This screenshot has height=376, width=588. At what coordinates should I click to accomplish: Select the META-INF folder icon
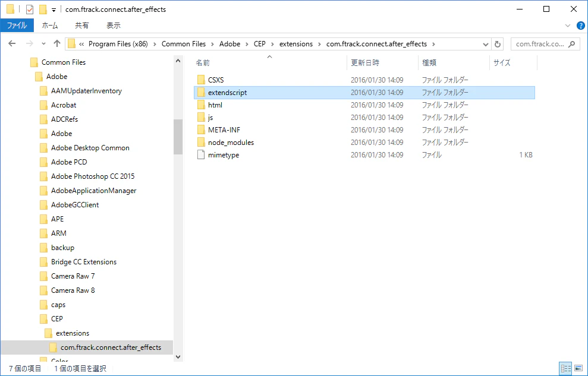pyautogui.click(x=201, y=130)
